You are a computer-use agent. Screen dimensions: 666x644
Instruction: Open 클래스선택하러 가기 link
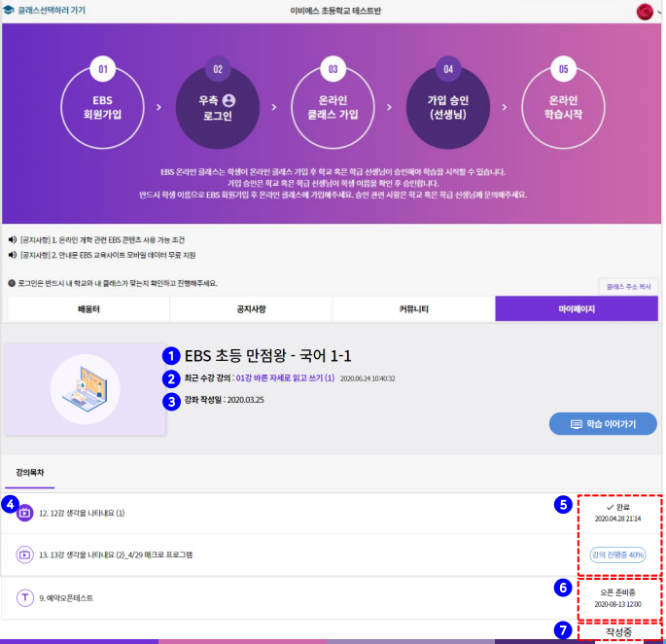click(x=52, y=10)
